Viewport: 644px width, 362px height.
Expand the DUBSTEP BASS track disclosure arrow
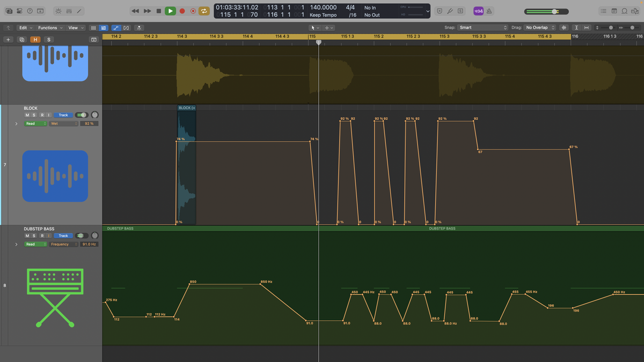[x=16, y=244]
